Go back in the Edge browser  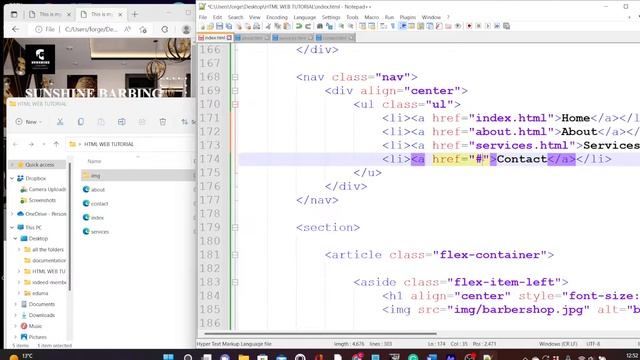click(x=16, y=29)
